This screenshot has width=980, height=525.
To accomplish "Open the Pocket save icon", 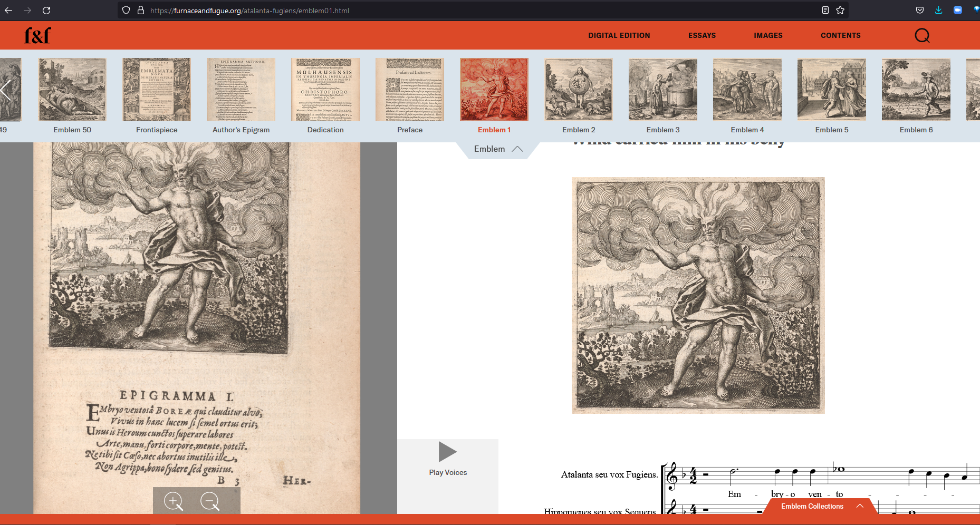I will coord(920,10).
